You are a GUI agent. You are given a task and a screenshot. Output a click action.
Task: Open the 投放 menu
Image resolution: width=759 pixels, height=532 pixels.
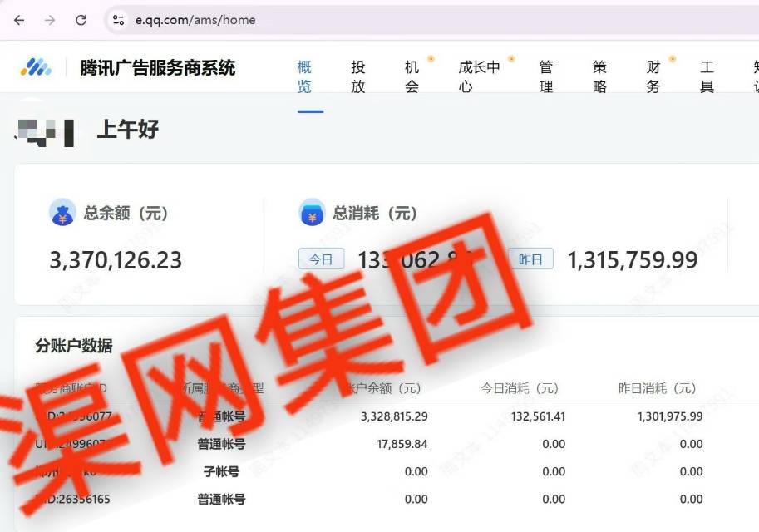(358, 76)
